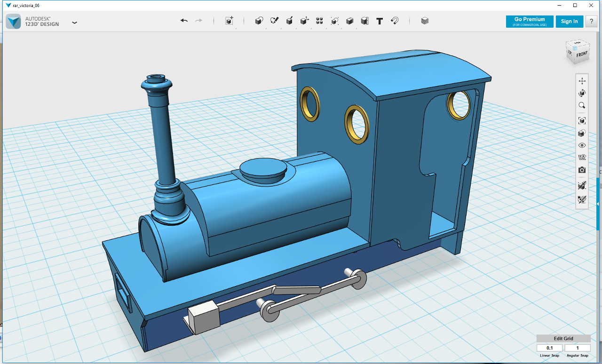Click the Sign In button
Viewport: 602px width, 364px height.
pyautogui.click(x=569, y=22)
